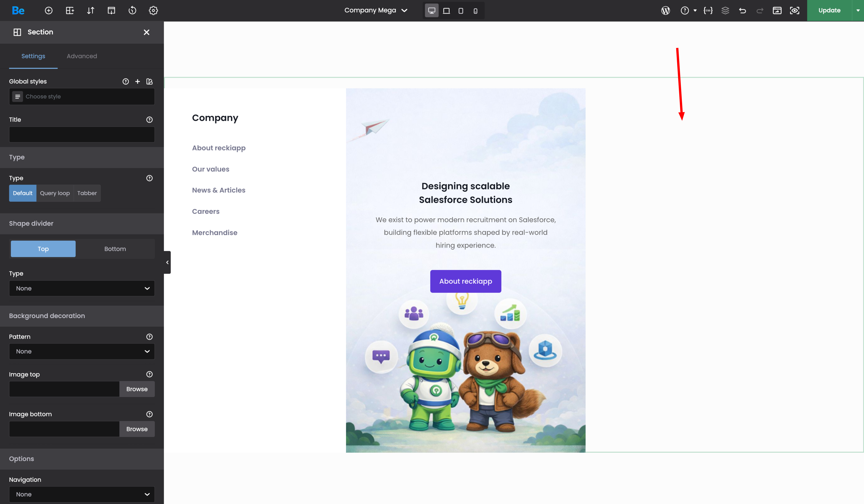Click the undo arrow icon
Image resolution: width=864 pixels, height=504 pixels.
point(743,11)
